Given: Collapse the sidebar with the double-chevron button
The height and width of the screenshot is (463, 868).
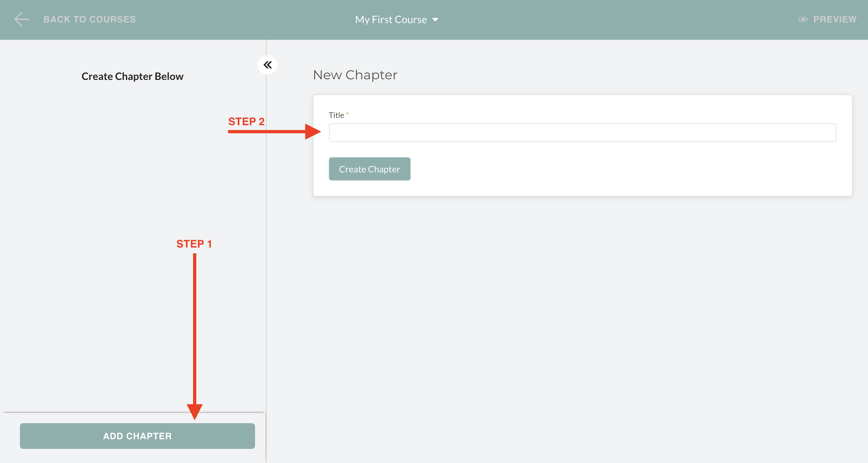Looking at the screenshot, I should point(268,65).
